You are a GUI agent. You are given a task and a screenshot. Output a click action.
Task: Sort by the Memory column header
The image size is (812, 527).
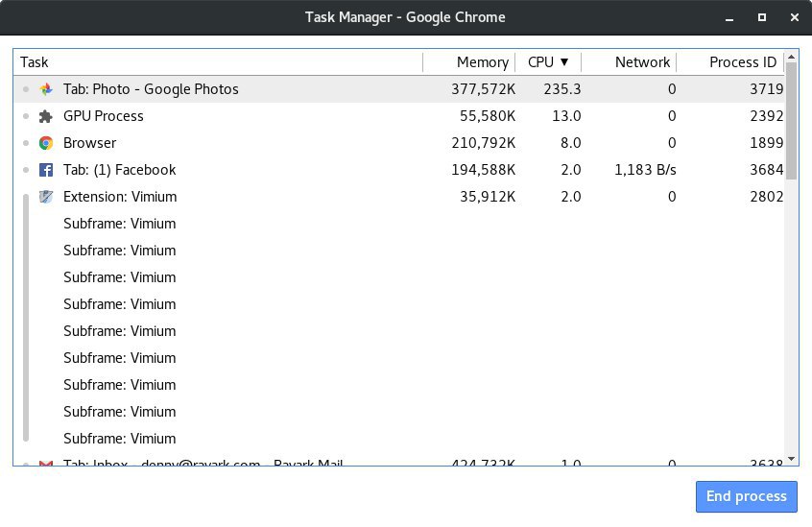(x=469, y=62)
